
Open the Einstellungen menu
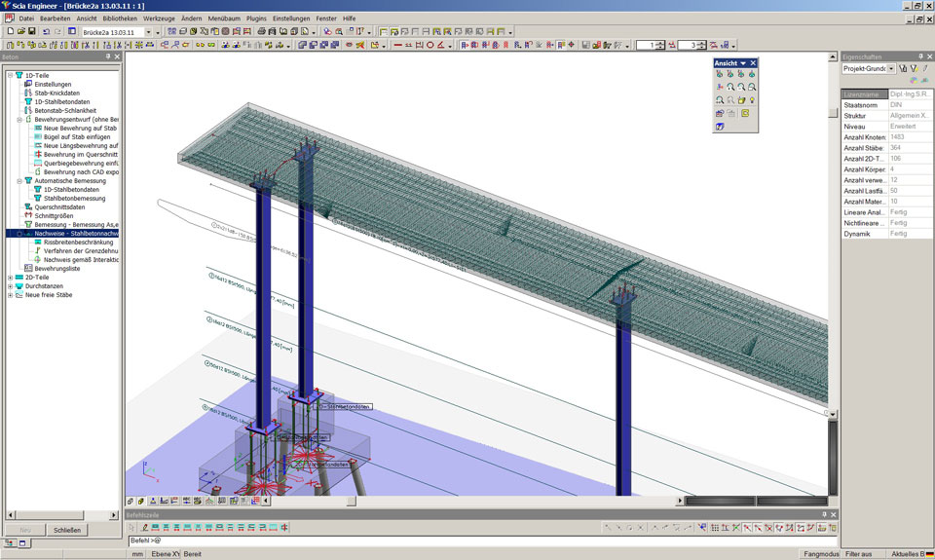coord(291,19)
